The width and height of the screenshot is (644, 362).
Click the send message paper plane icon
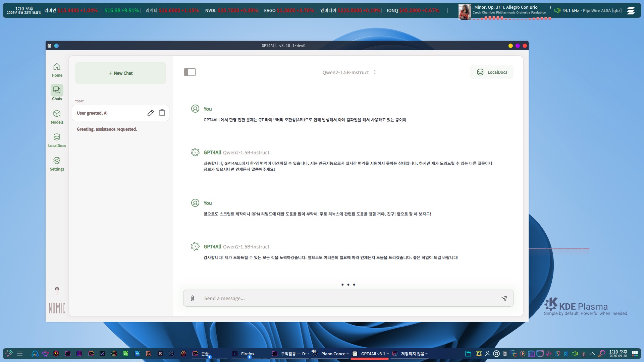tap(504, 298)
